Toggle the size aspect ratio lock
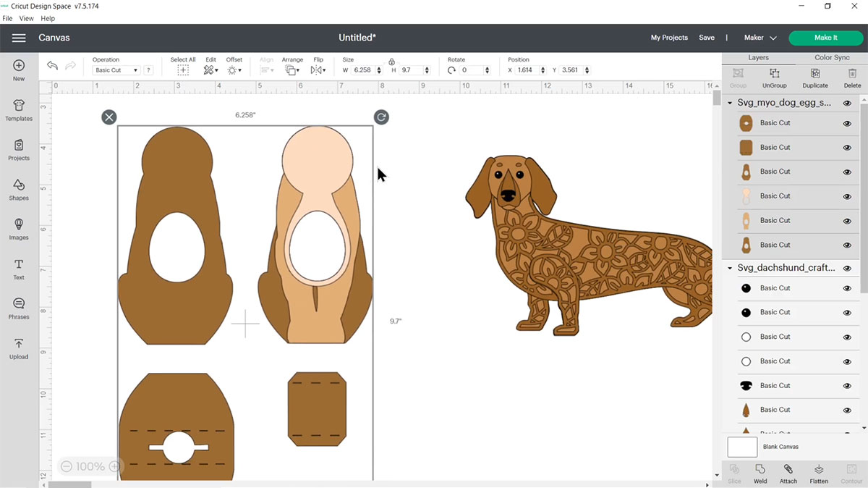This screenshot has width=868, height=488. [x=391, y=62]
